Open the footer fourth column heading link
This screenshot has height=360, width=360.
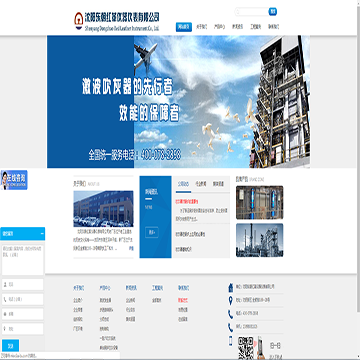pos(157,287)
